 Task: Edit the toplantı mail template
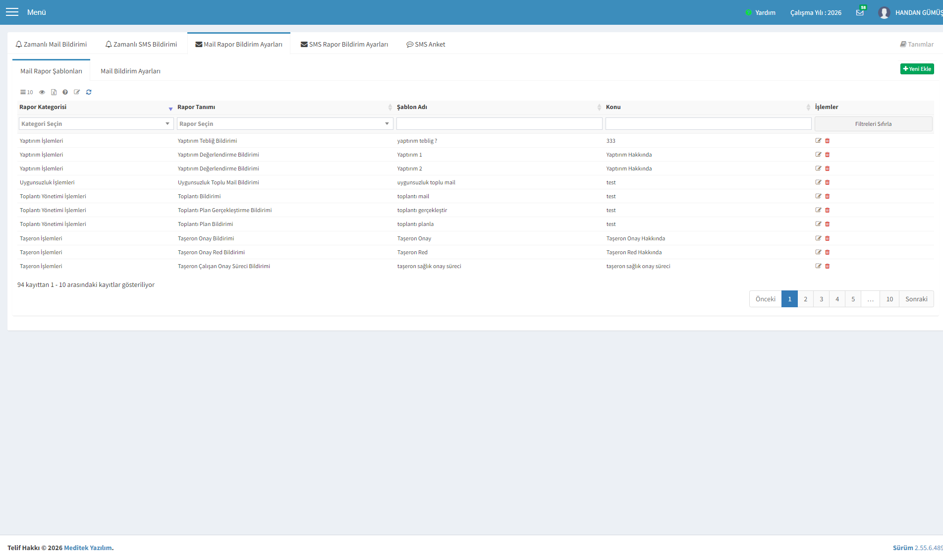818,196
